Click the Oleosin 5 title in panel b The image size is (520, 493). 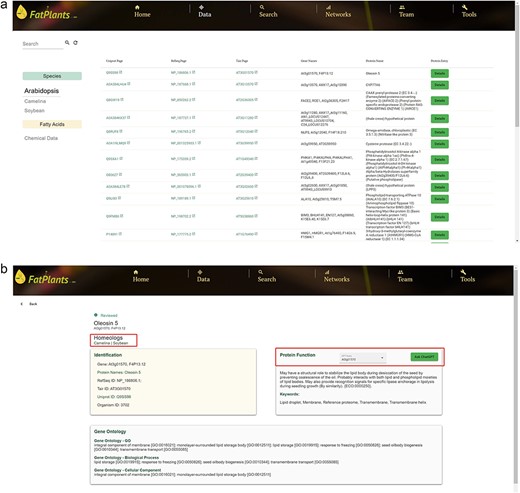click(x=106, y=323)
